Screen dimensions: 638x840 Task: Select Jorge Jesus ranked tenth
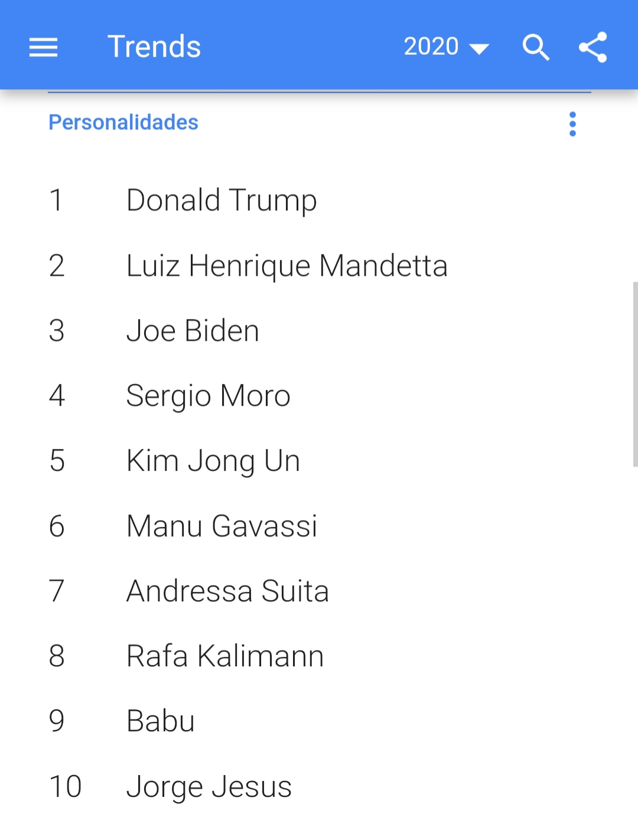(209, 787)
